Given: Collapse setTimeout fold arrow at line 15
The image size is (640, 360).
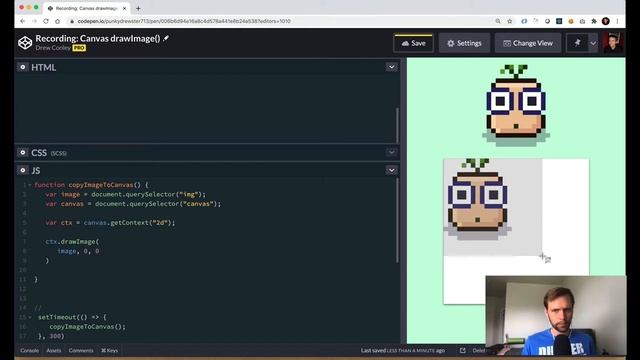Looking at the screenshot, I should (29, 317).
